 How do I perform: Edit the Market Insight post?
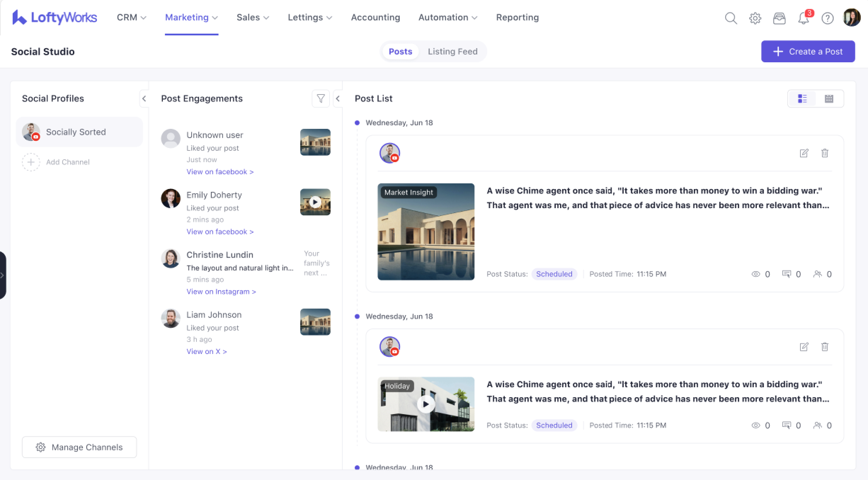pyautogui.click(x=804, y=153)
